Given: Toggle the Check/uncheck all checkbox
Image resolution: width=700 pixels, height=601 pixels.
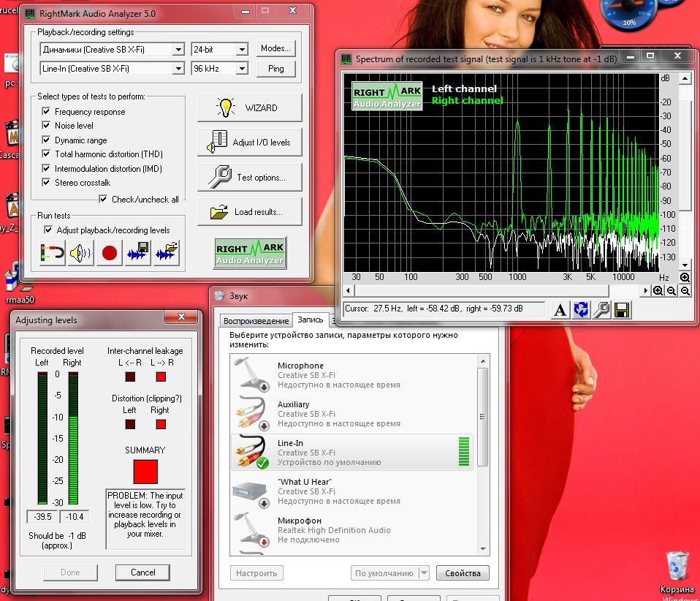Looking at the screenshot, I should 103,200.
